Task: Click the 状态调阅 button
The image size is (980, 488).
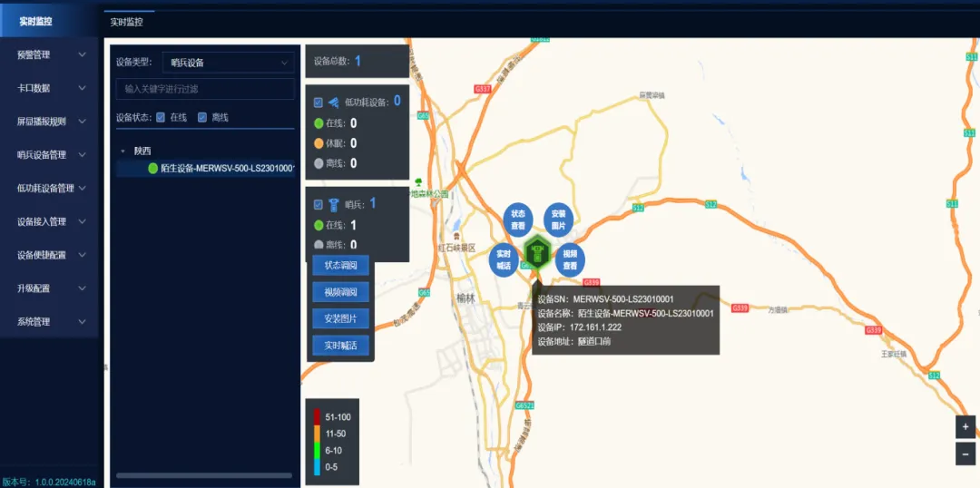Action: (340, 266)
